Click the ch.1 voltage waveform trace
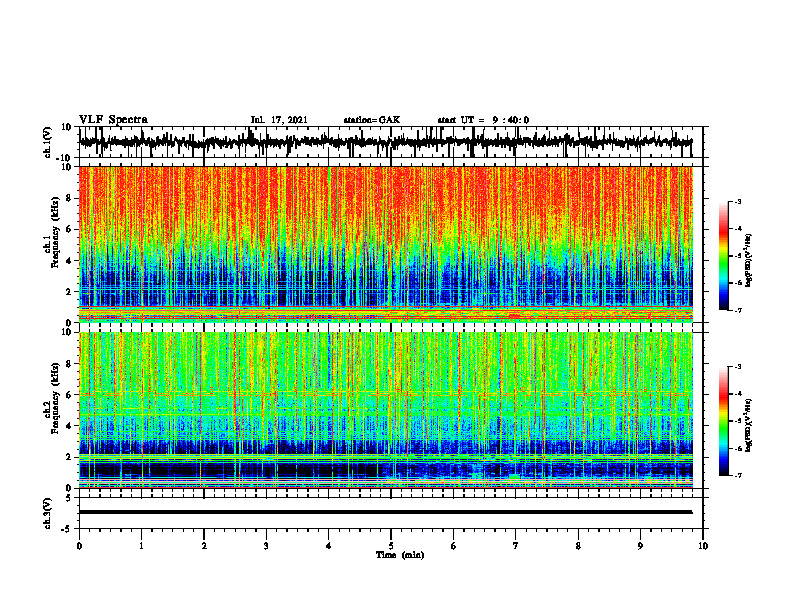 click(385, 142)
